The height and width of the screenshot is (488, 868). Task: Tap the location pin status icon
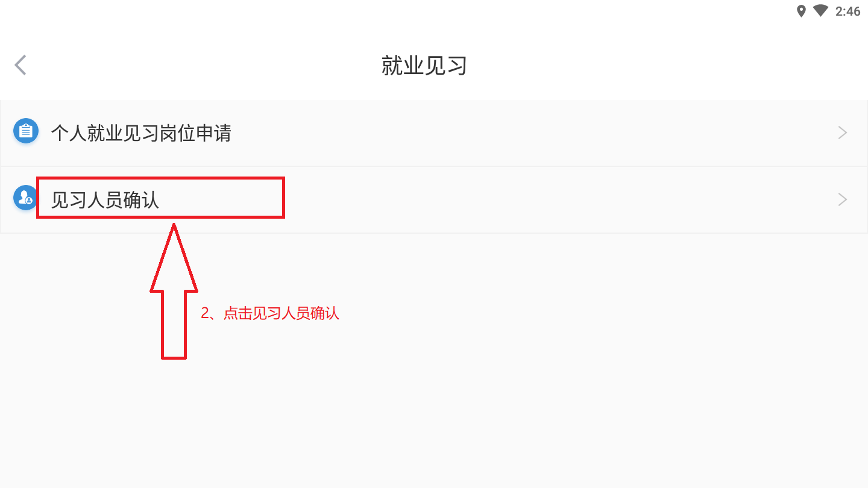[801, 11]
